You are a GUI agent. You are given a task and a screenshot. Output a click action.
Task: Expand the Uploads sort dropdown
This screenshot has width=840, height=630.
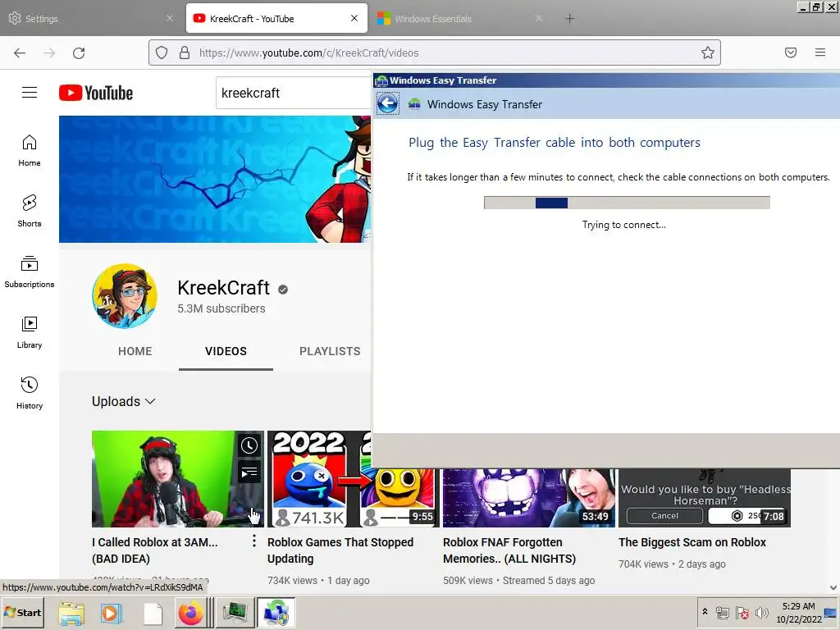(124, 401)
